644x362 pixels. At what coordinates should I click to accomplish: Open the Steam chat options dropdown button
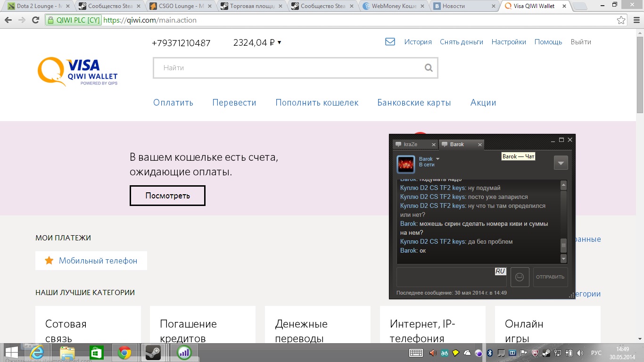point(561,163)
